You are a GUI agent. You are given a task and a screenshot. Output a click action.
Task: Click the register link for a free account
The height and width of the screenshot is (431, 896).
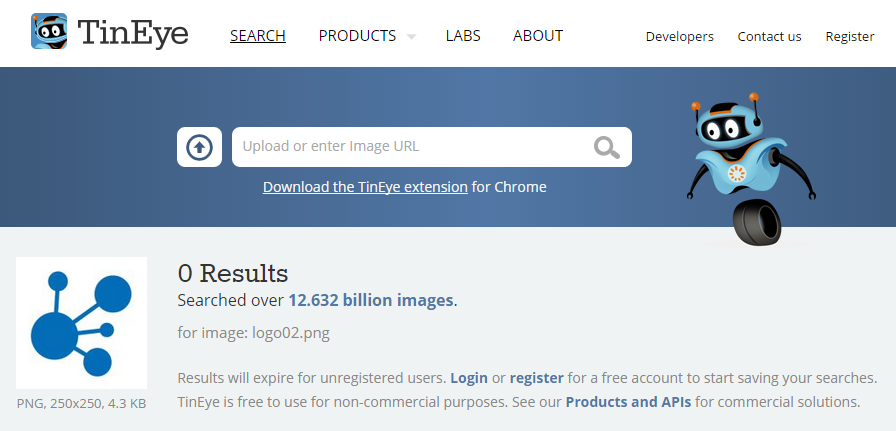tap(536, 378)
